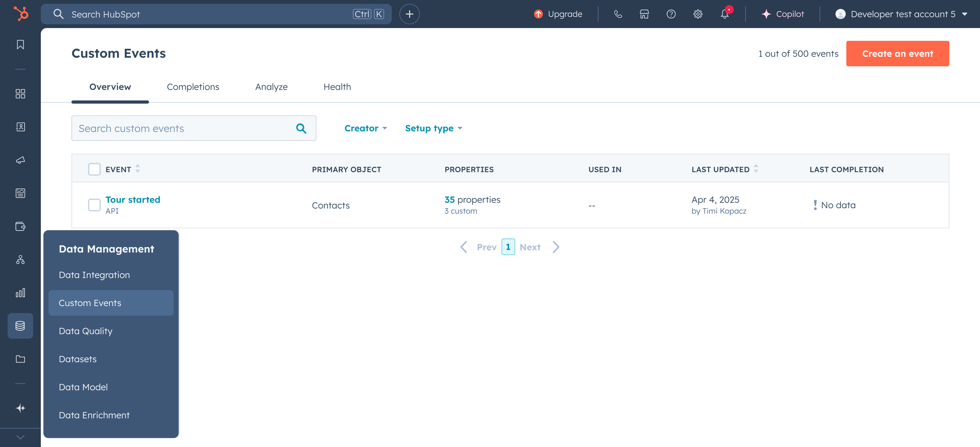Check the Tour started row checkbox

(x=94, y=205)
